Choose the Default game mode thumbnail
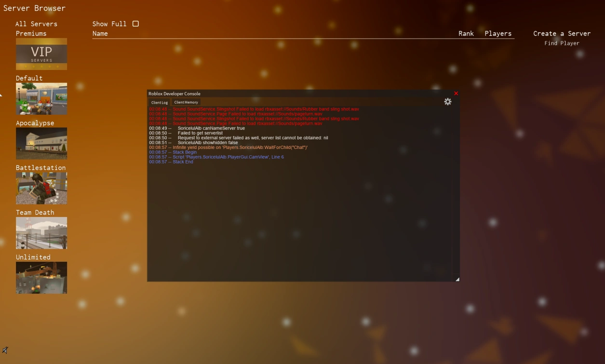The image size is (605, 364). pyautogui.click(x=41, y=99)
